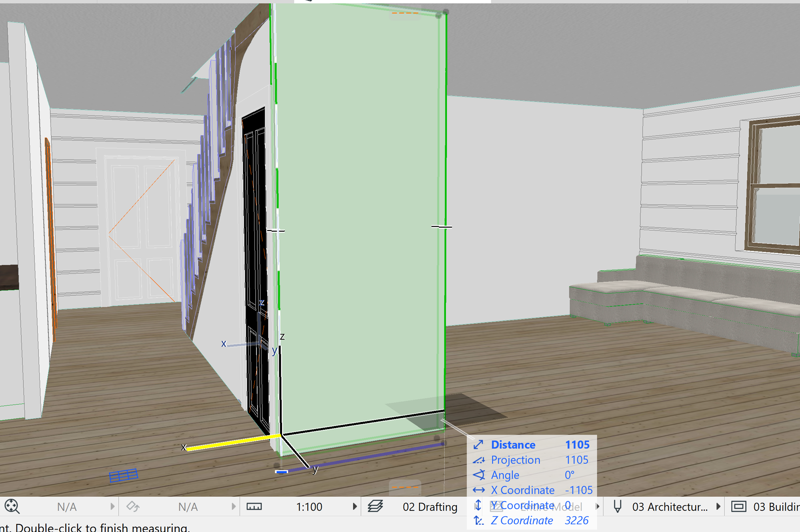This screenshot has height=532, width=800.
Task: Select the Z Coordinate value 3226
Action: pos(576,520)
